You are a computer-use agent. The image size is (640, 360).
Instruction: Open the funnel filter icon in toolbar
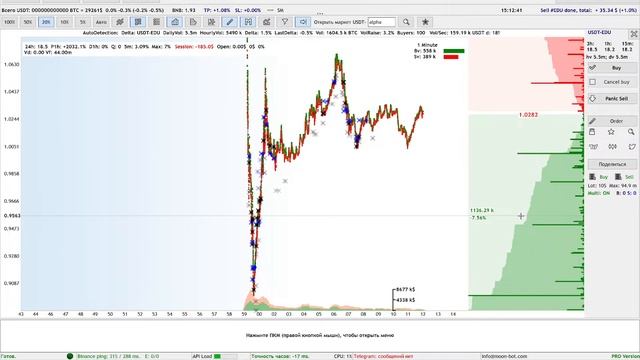click(x=285, y=22)
